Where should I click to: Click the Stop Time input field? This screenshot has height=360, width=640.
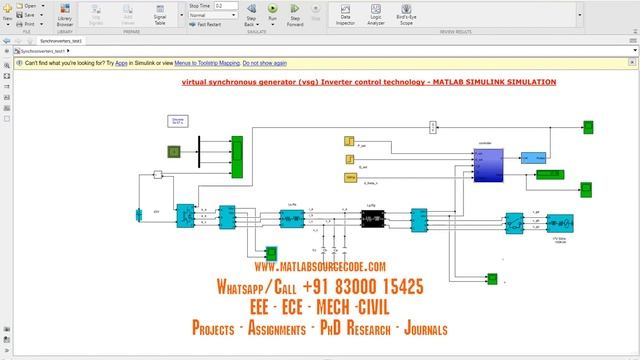[226, 6]
